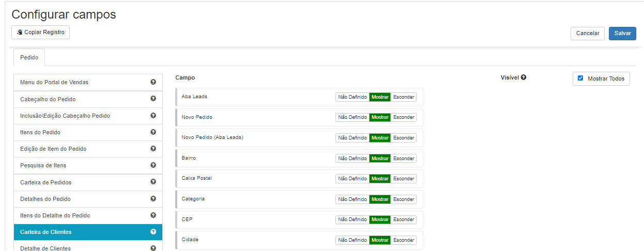Screen dimensions: 644x251
Task: Set Bairro field to Não Definido
Action: pyautogui.click(x=352, y=159)
